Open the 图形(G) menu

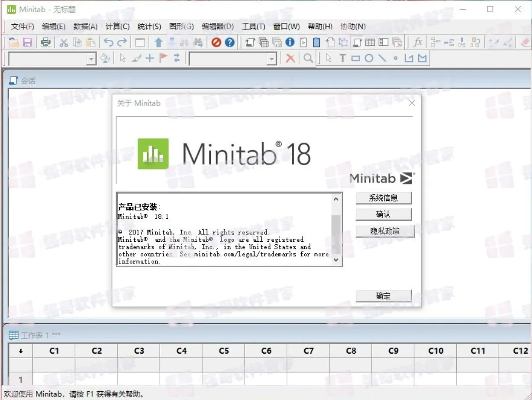(x=181, y=26)
